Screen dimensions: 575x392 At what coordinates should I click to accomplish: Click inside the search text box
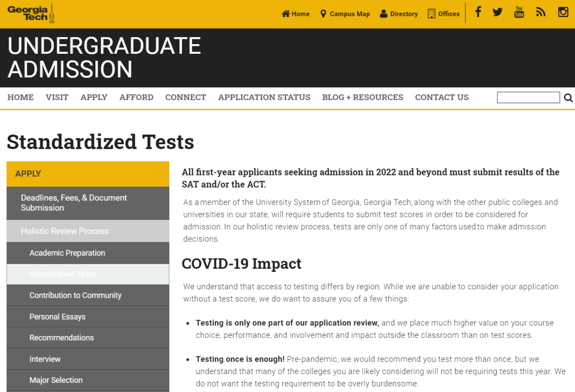tap(528, 97)
